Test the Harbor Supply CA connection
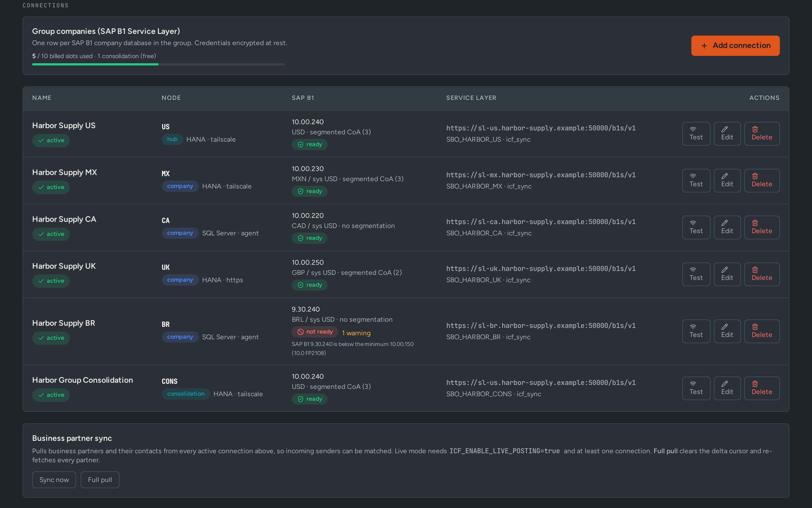 click(696, 227)
